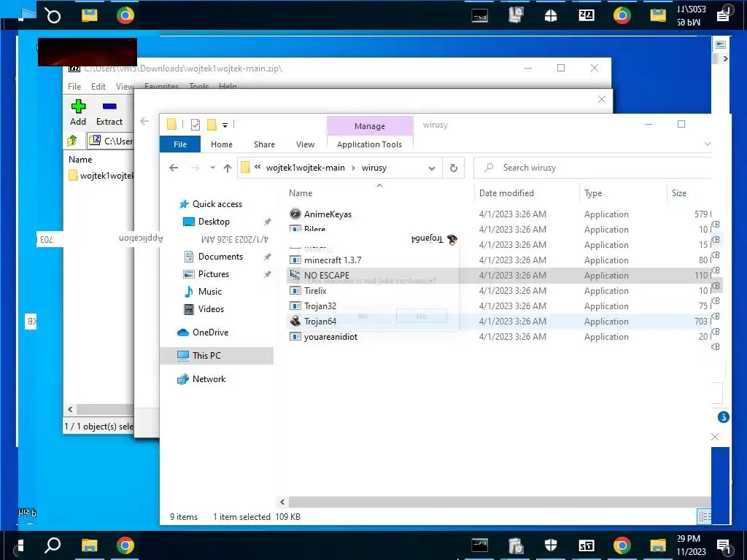Click 7-Zip horizontal scrollbar left arrow
Image resolution: width=747 pixels, height=560 pixels.
tap(71, 409)
